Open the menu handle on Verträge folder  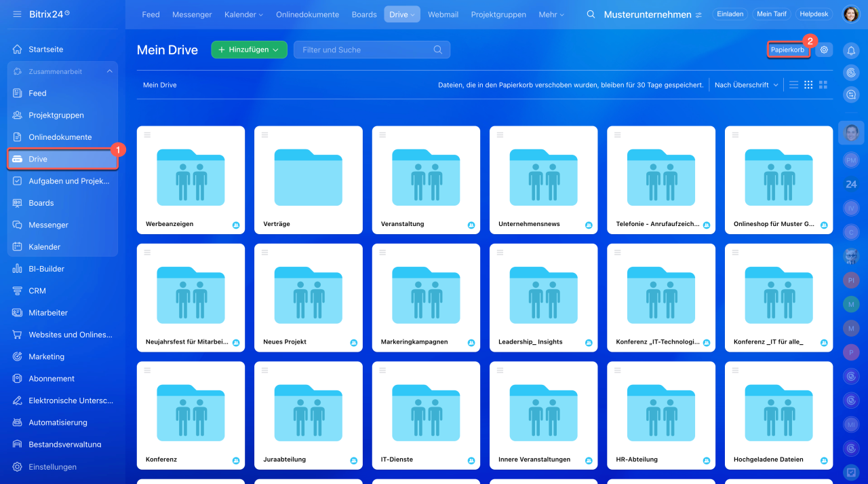click(x=265, y=135)
